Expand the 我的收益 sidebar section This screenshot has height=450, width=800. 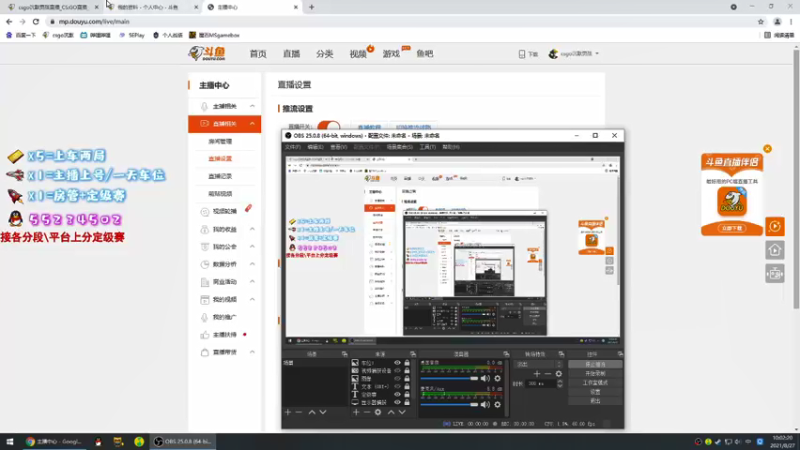[252, 230]
